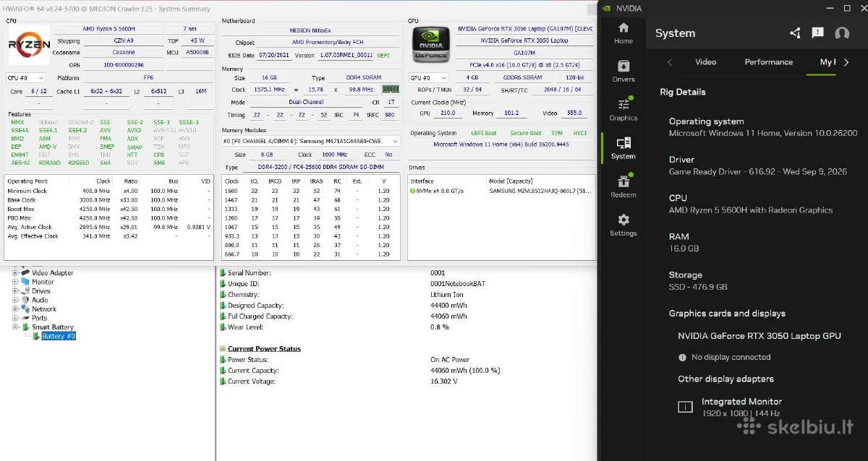Click the SAMSUNG MZVL8512HAJQ drive entry

click(541, 191)
